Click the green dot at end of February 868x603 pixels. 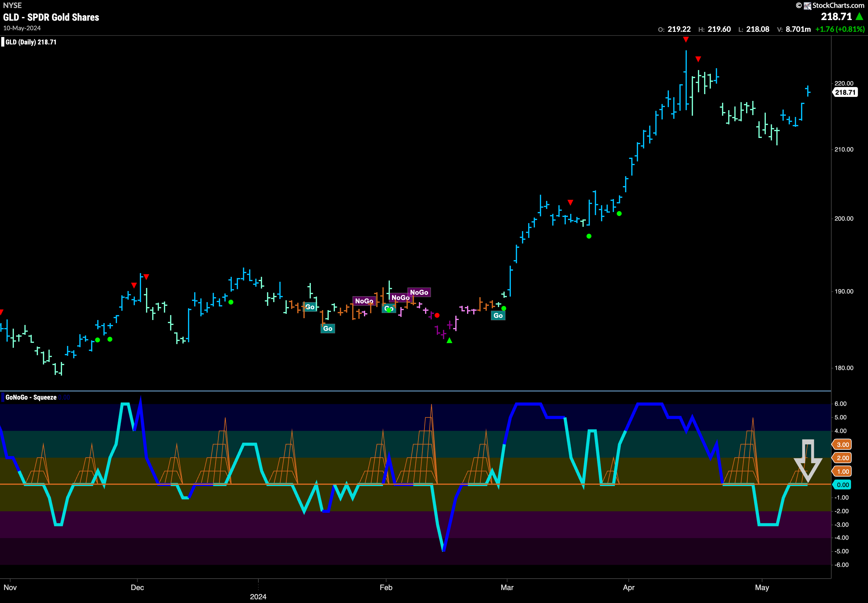504,308
